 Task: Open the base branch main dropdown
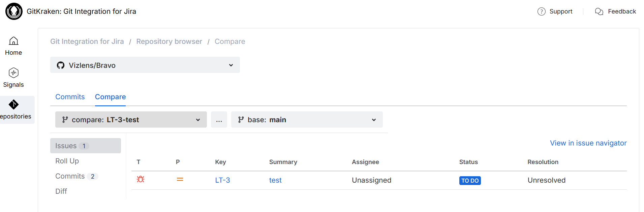tap(307, 120)
